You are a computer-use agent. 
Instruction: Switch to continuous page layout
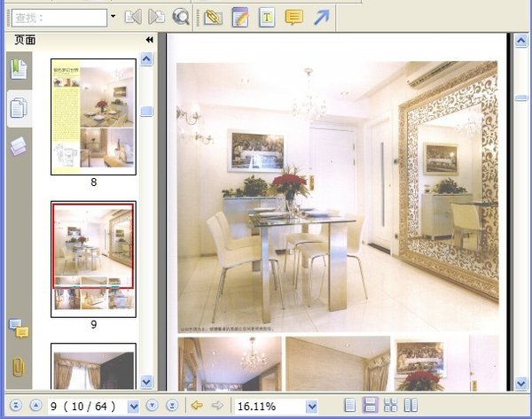[x=371, y=406]
